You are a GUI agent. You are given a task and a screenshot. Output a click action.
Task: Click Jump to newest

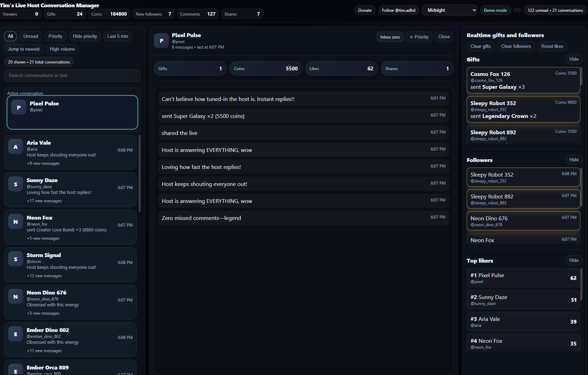[24, 49]
